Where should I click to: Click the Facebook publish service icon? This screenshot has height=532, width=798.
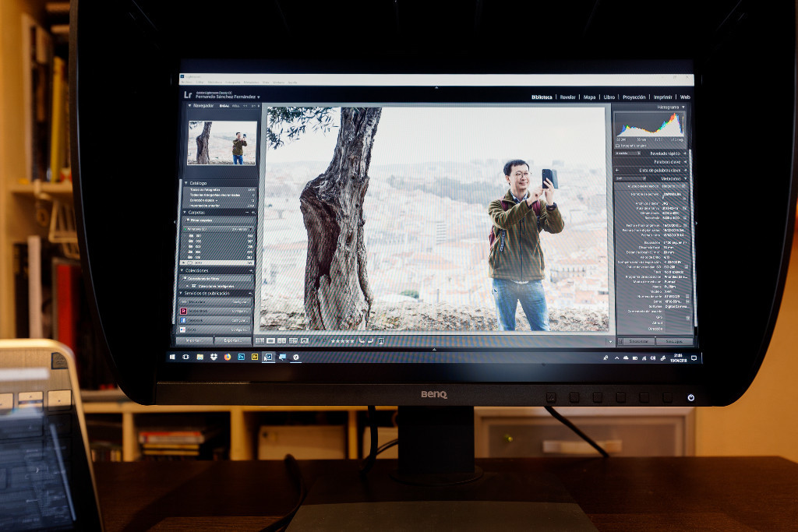pyautogui.click(x=182, y=320)
